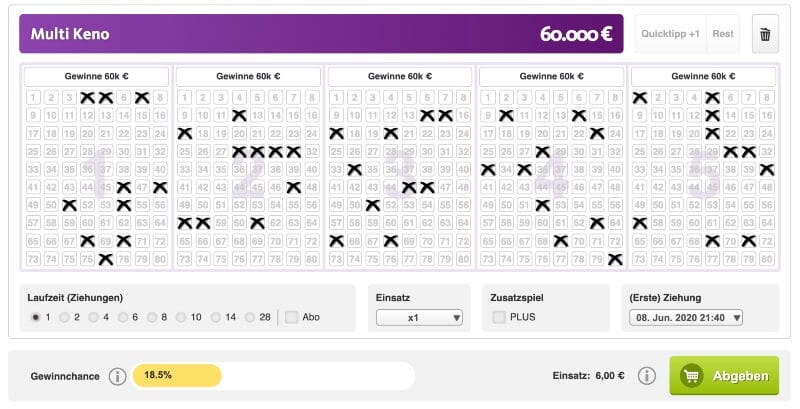
Task: Click the Quicktipp +1 button
Action: 671,34
